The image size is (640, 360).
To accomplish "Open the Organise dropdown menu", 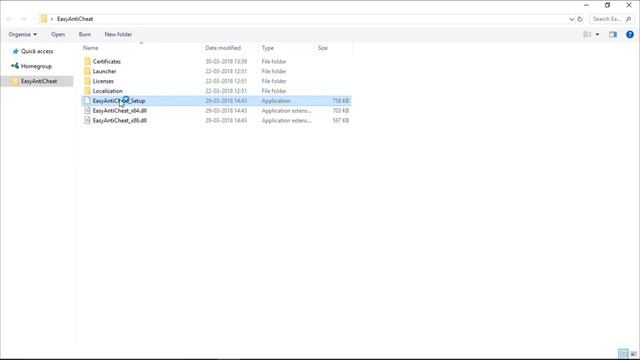I will 22,34.
